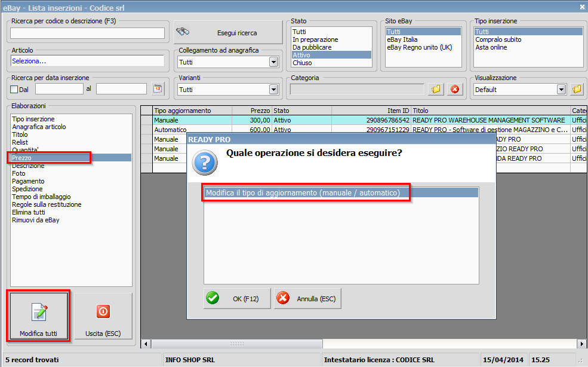Confirm with OK (F12) button
588x367 pixels.
[237, 299]
